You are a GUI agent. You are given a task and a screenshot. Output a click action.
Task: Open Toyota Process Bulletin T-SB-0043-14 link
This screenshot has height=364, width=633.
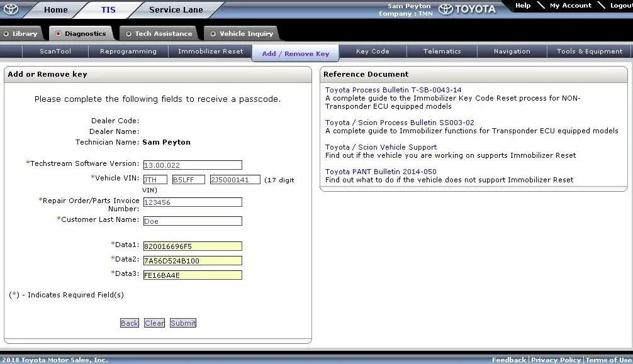tap(393, 90)
